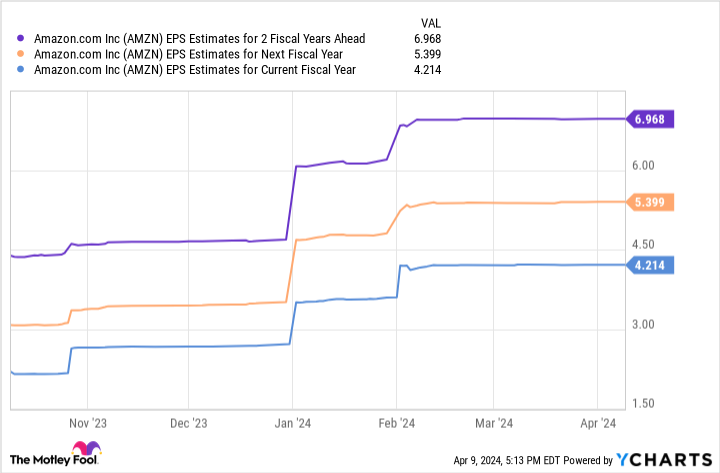Click the EPS Estimates for Current Fiscal Year label

pos(195,70)
